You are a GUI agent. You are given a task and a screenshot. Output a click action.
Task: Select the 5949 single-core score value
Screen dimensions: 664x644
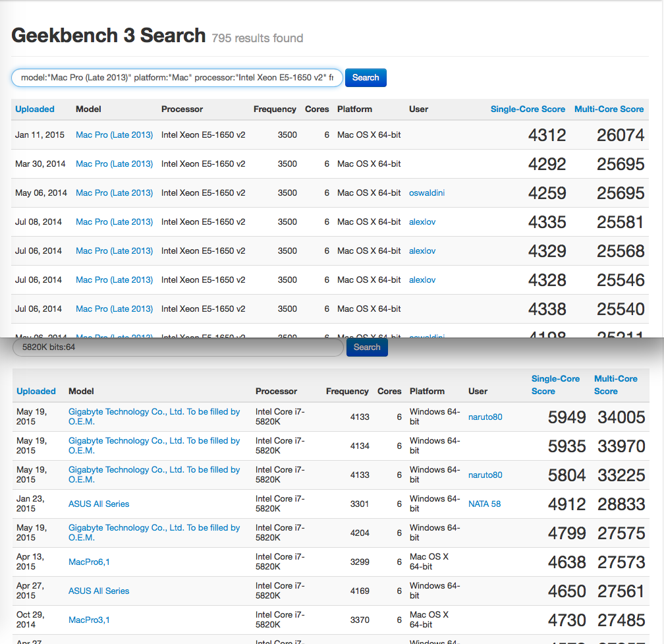pyautogui.click(x=567, y=417)
